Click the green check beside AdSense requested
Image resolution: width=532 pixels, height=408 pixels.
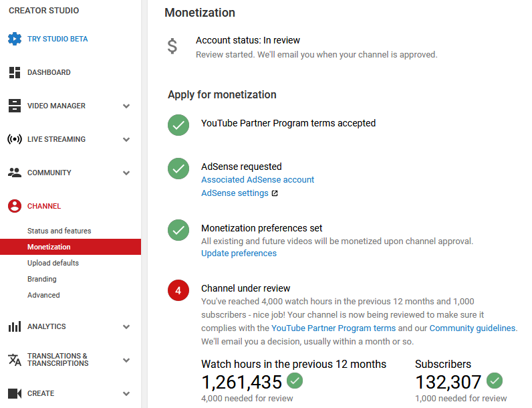[178, 169]
